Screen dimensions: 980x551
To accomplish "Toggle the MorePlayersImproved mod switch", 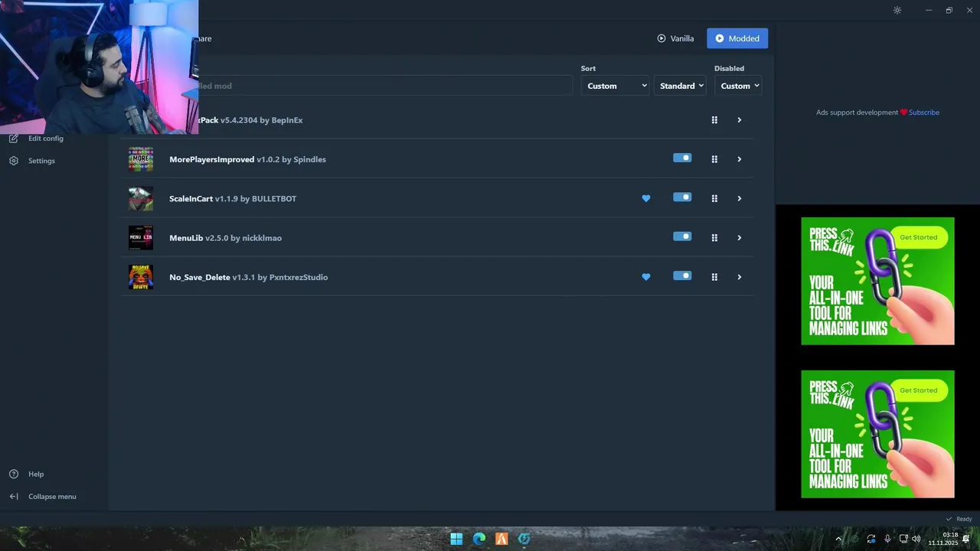I will (682, 158).
